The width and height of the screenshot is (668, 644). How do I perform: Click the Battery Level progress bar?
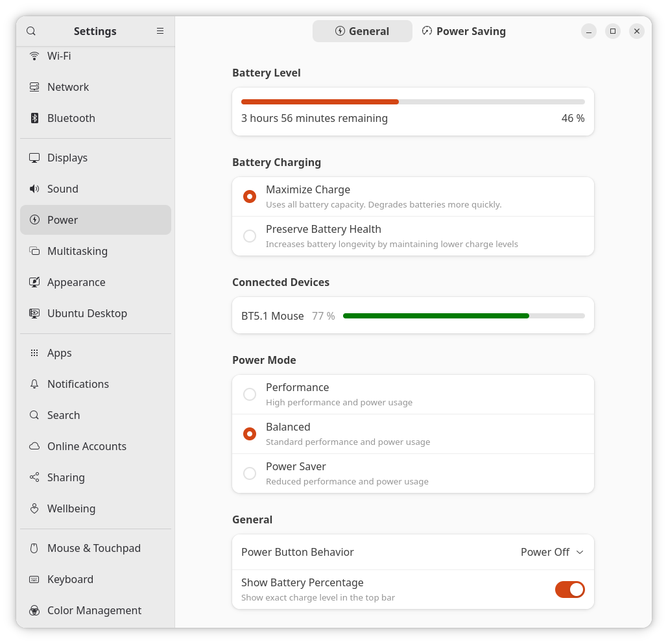pyautogui.click(x=412, y=102)
